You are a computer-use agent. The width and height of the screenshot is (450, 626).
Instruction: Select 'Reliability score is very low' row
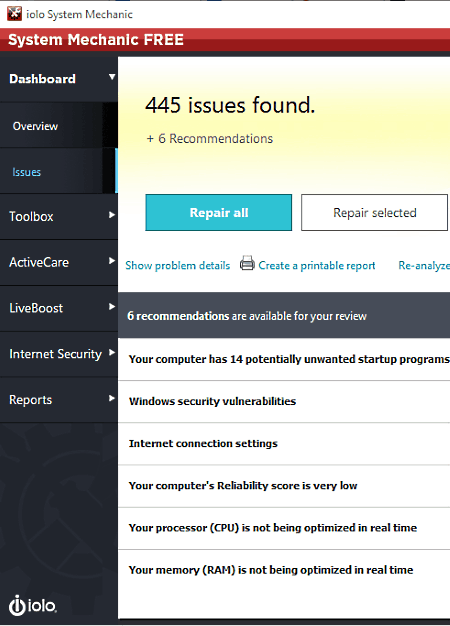[x=284, y=486]
